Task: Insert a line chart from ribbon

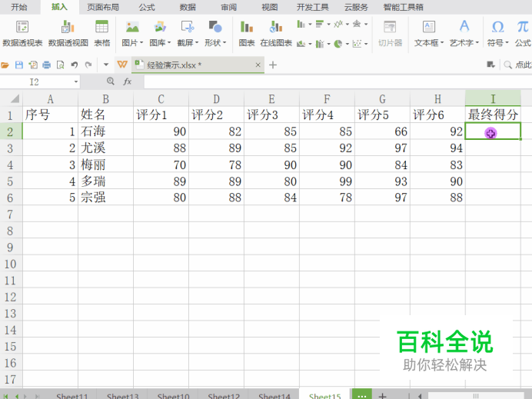Action: (338, 24)
